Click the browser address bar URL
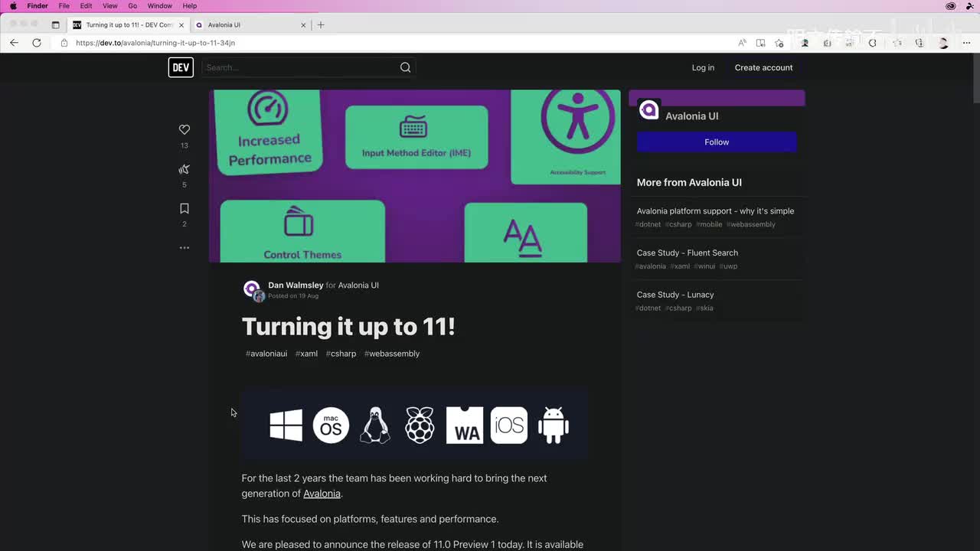The width and height of the screenshot is (980, 551). [155, 43]
